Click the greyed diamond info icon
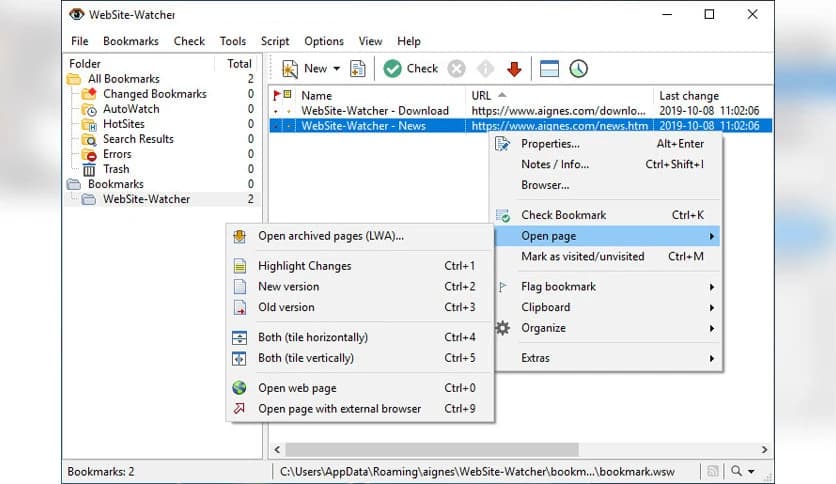This screenshot has height=484, width=836. coord(485,69)
